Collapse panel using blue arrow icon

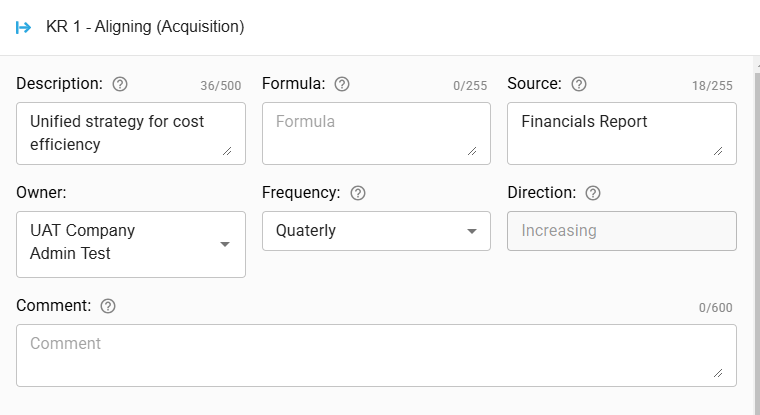tap(23, 27)
